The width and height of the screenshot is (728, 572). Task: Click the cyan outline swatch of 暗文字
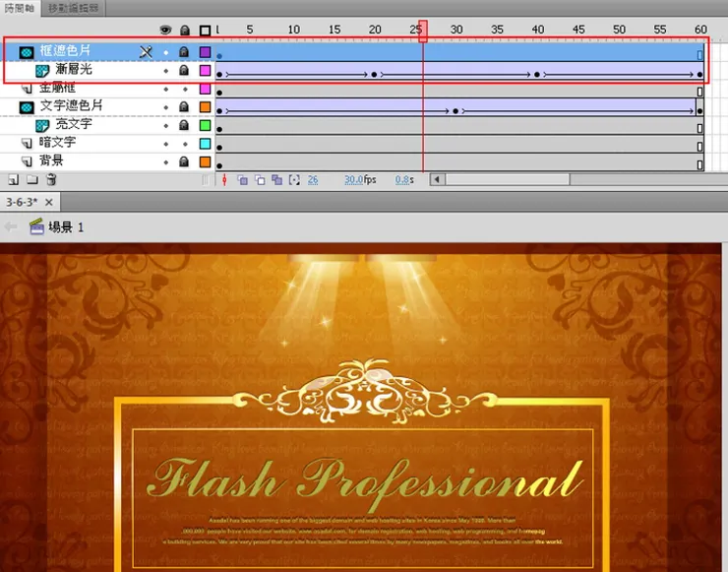coord(205,144)
